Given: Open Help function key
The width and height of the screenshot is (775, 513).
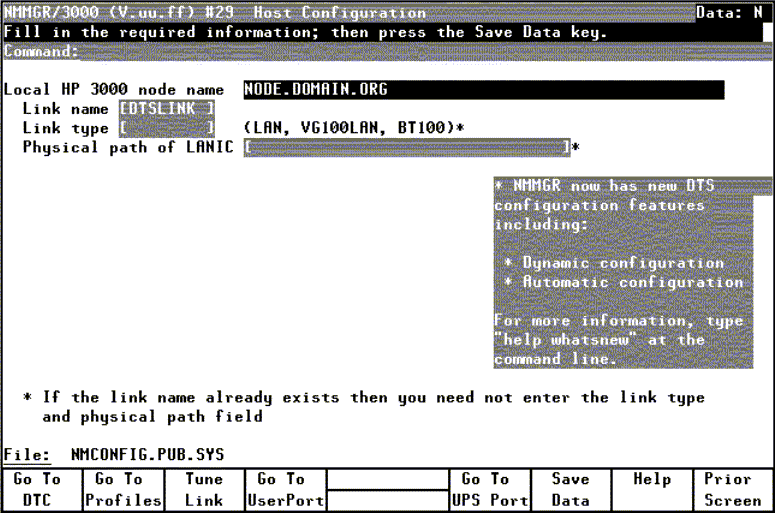Looking at the screenshot, I should coord(652,490).
